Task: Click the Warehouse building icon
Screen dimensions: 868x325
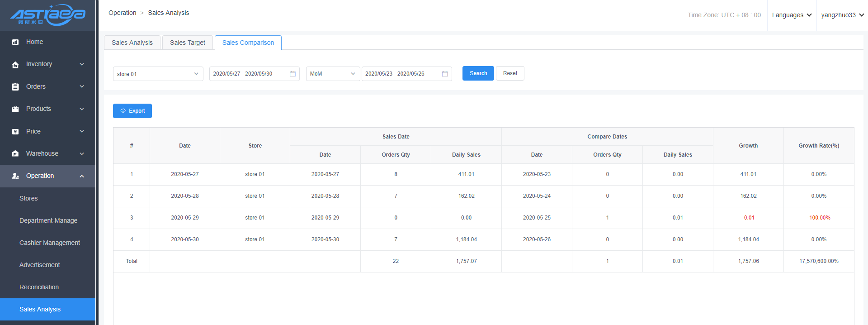Action: [15, 154]
